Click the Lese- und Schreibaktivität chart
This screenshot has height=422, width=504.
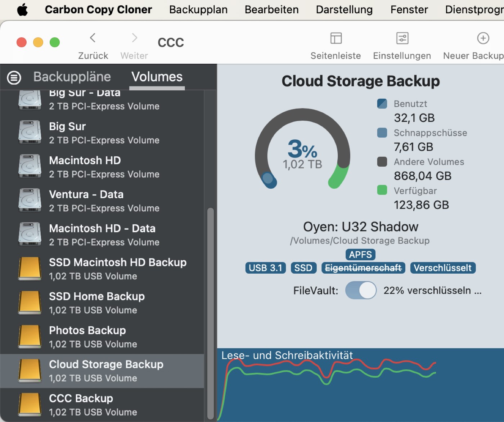tap(360, 385)
